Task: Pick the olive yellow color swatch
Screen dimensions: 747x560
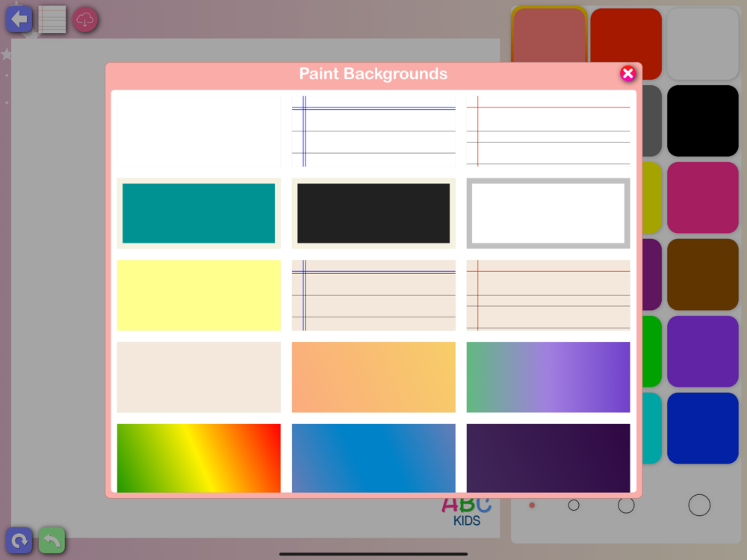Action: pyautogui.click(x=651, y=197)
